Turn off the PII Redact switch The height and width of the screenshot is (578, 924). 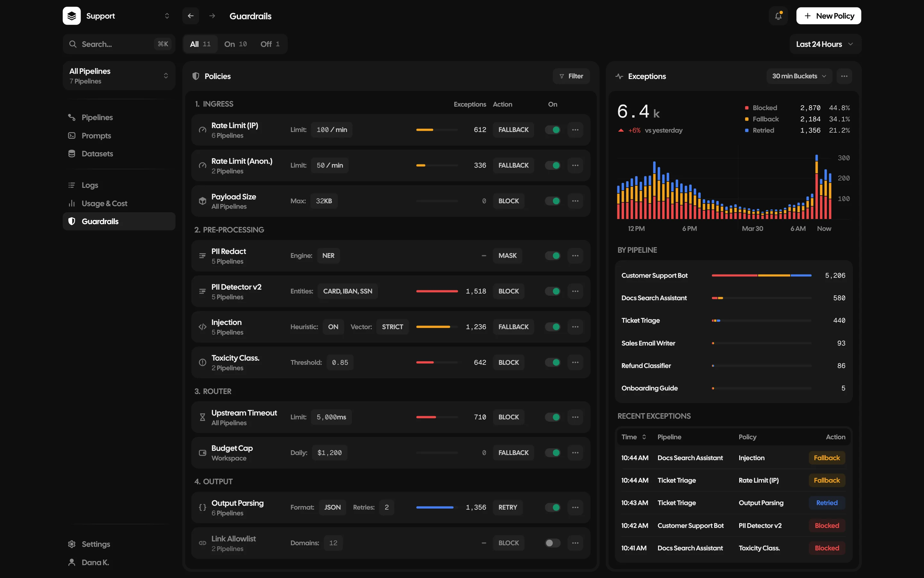pos(552,256)
